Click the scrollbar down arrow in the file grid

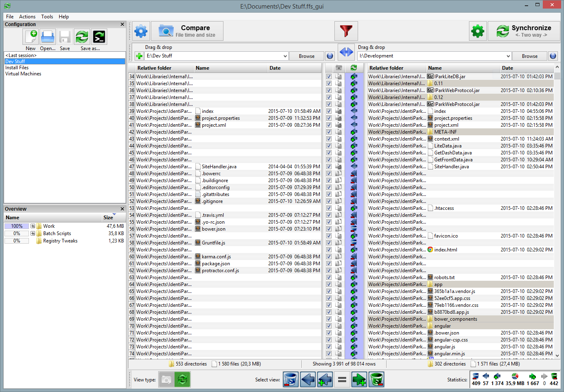[557, 355]
